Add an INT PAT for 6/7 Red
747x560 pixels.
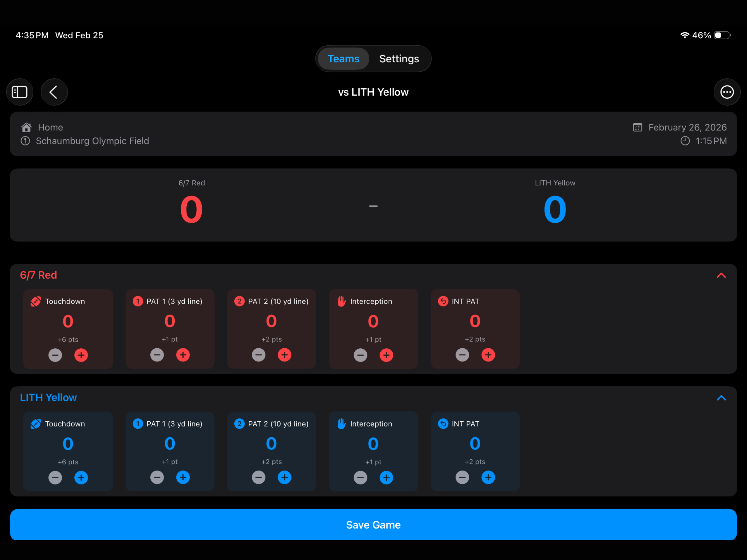point(488,355)
